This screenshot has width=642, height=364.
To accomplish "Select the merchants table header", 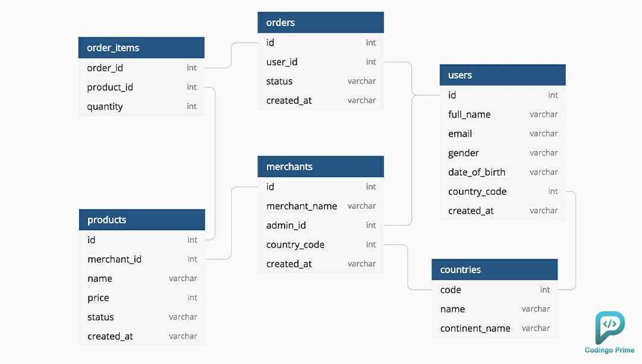I will (x=320, y=166).
